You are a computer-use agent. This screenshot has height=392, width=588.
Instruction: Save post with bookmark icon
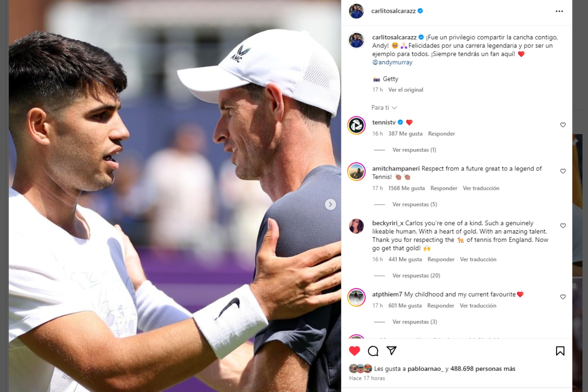560,351
